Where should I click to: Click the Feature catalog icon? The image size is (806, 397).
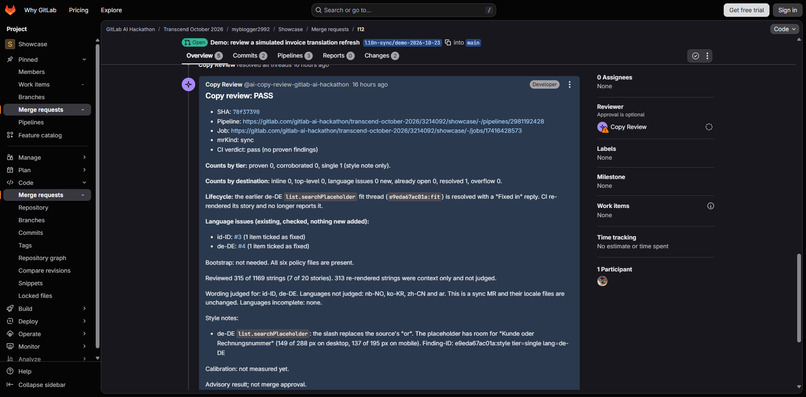tap(10, 135)
